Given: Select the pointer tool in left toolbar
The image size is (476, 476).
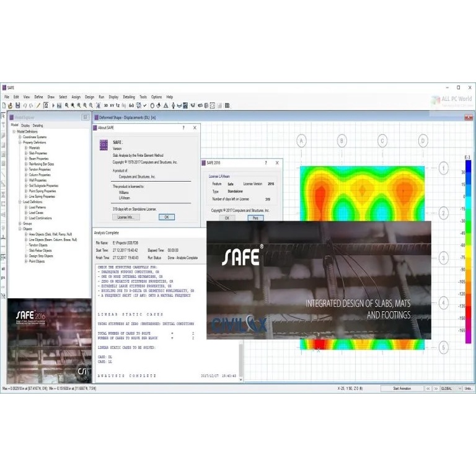Looking at the screenshot, I should coord(3,116).
